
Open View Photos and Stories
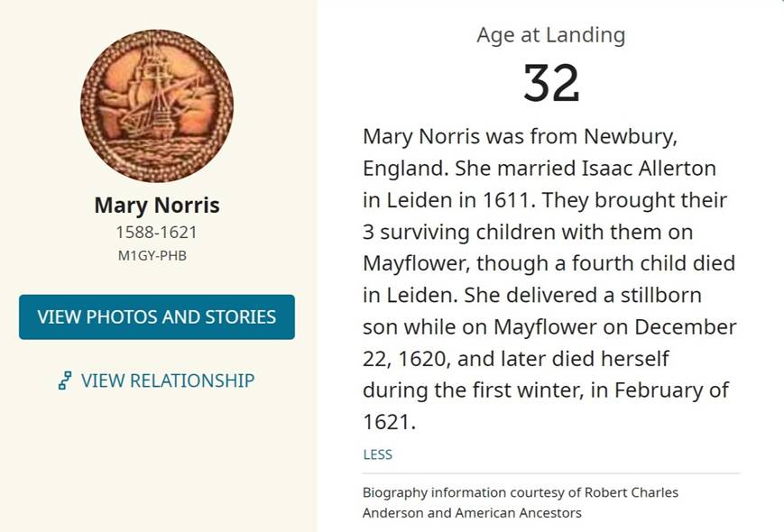coord(157,317)
